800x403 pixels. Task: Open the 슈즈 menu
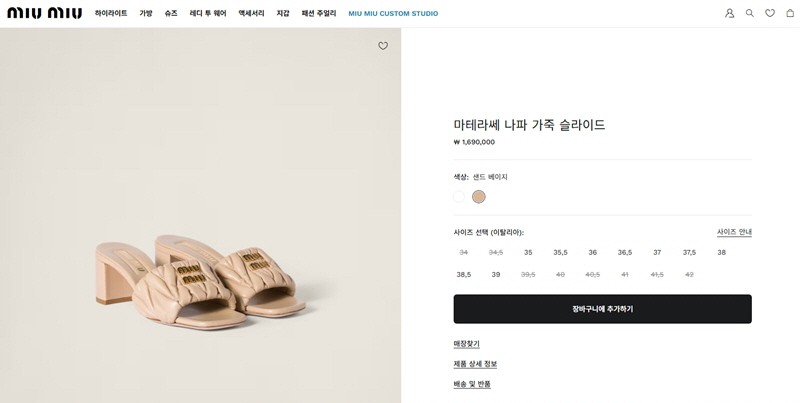click(171, 13)
